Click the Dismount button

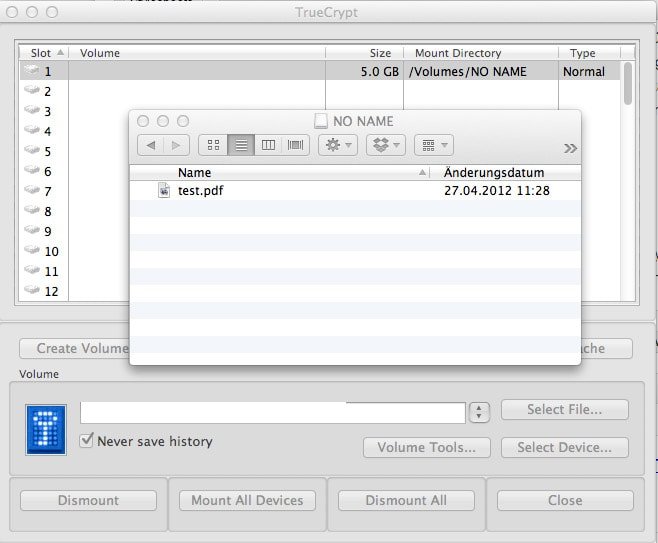[x=89, y=500]
